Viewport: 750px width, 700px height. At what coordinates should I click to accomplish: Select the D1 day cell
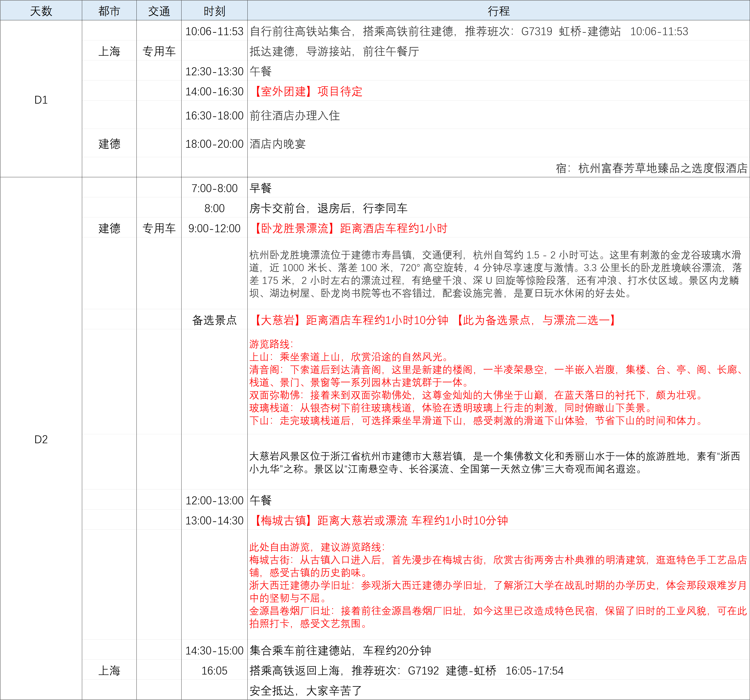coord(41,100)
